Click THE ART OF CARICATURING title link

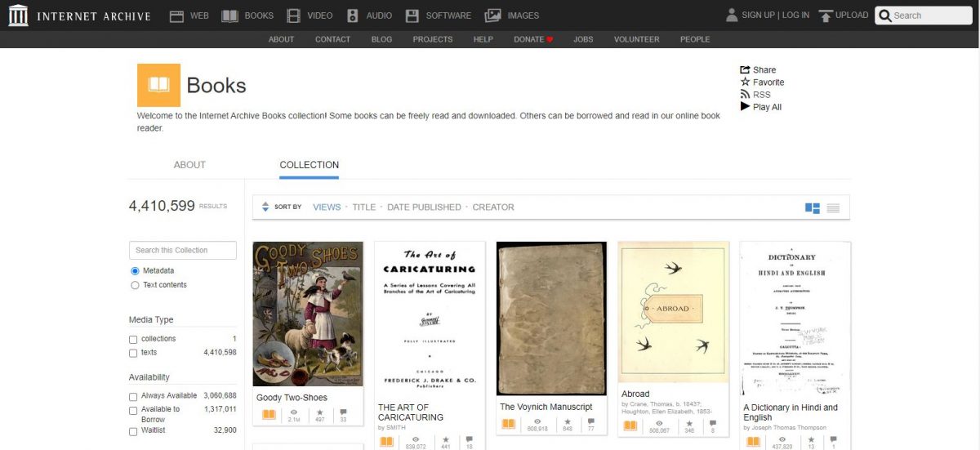click(x=411, y=412)
